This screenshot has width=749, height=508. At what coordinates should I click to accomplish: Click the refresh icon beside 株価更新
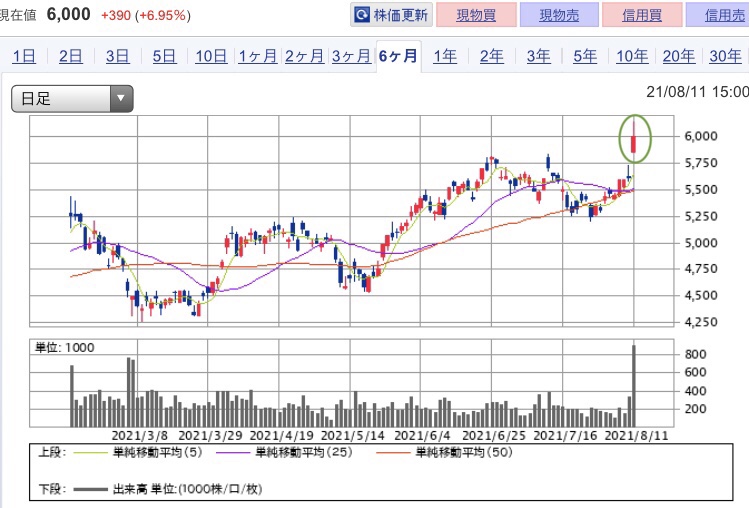[362, 16]
